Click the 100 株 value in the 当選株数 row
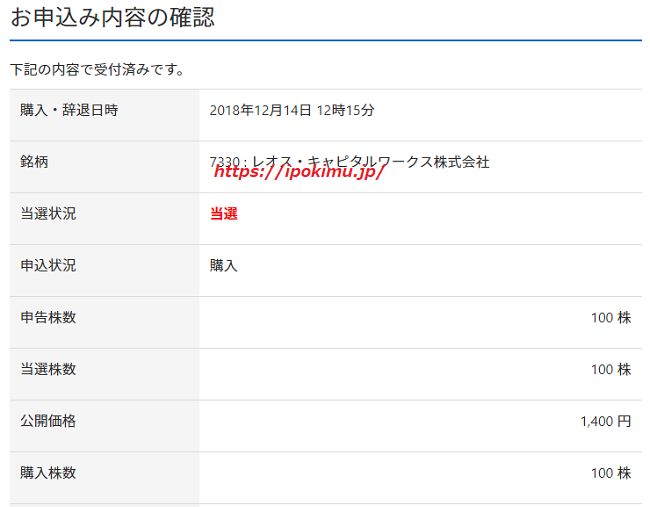This screenshot has height=507, width=650. click(x=611, y=369)
